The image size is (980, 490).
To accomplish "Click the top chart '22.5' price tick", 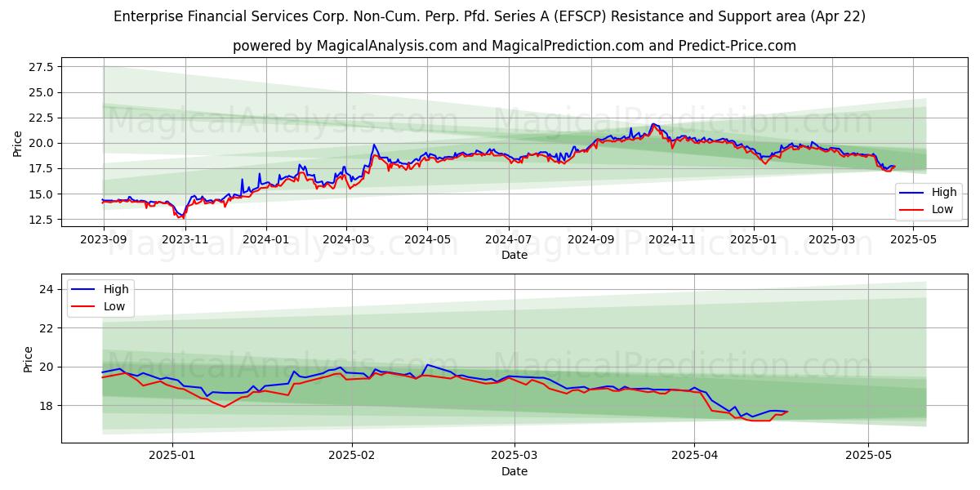I will point(42,118).
